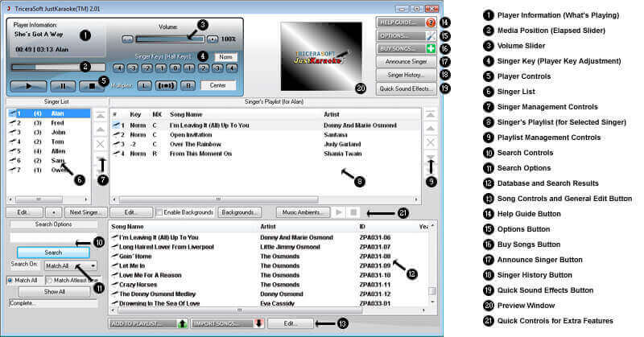
Task: Set singer key to -4
Action: [x=118, y=68]
